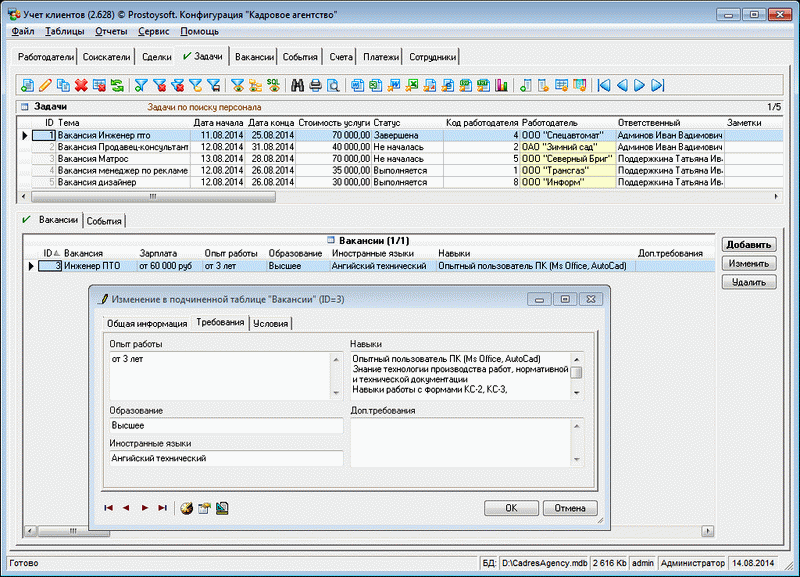Click the pencil edit record toolbar icon
Screen dimensions: 800x577
click(44, 85)
